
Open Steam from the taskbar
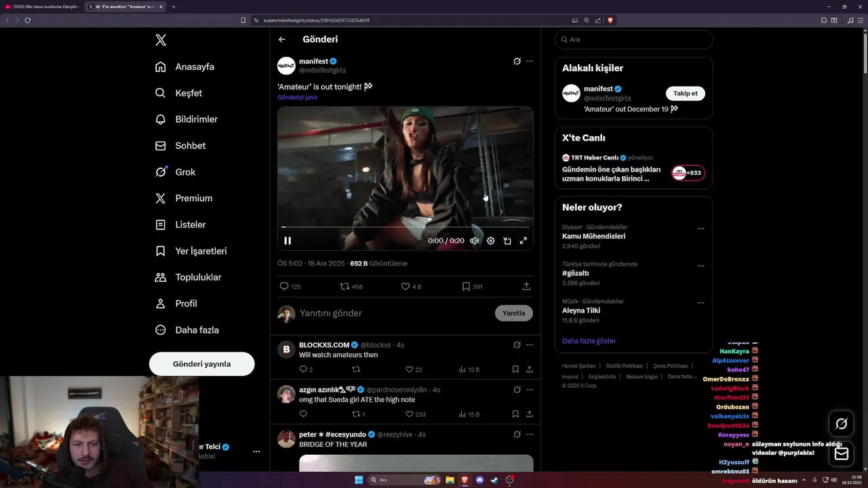click(x=494, y=480)
